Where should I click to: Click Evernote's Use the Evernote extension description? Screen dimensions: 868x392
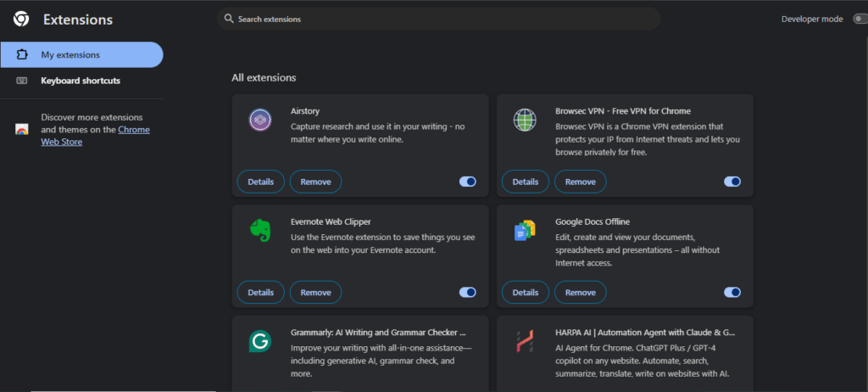tap(382, 244)
